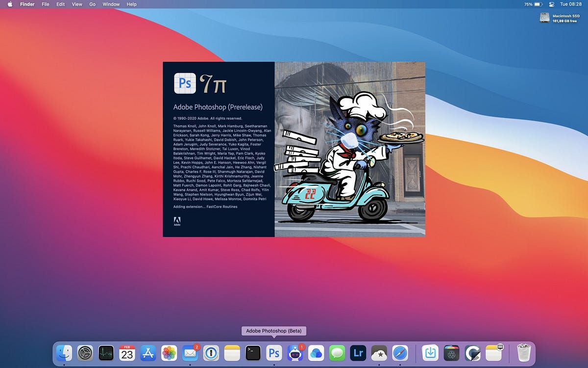Open the dark cloud-with-star app in Dock
This screenshot has width=588, height=368.
pos(379,353)
